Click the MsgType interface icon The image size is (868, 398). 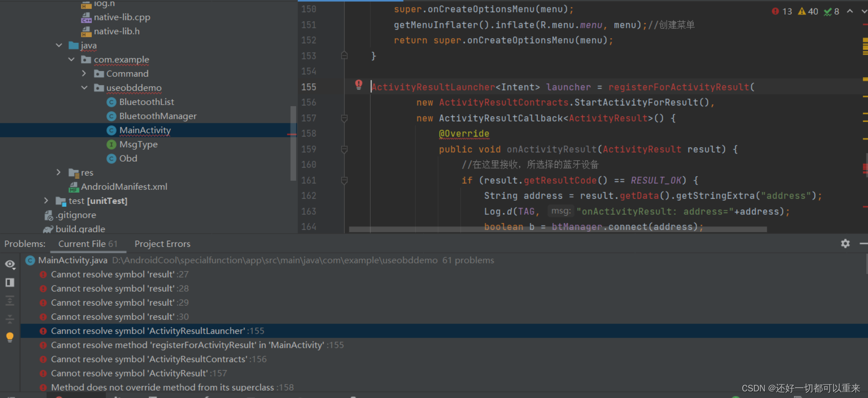(111, 145)
